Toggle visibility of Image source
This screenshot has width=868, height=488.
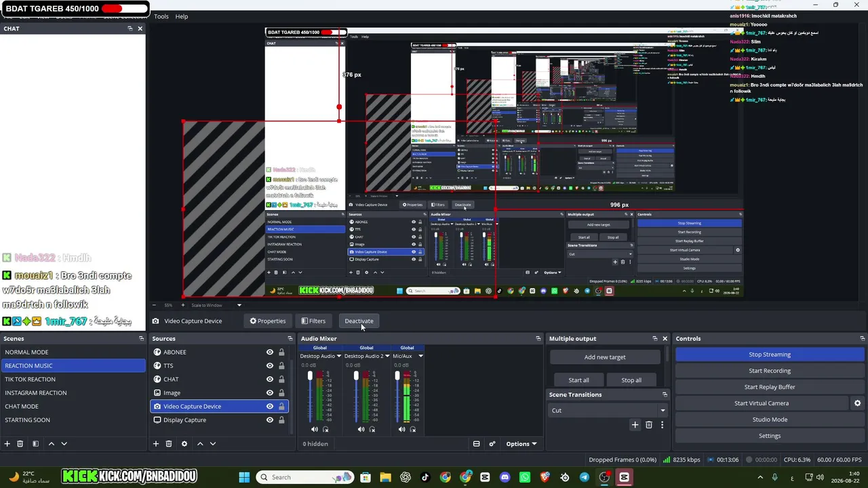pyautogui.click(x=270, y=393)
